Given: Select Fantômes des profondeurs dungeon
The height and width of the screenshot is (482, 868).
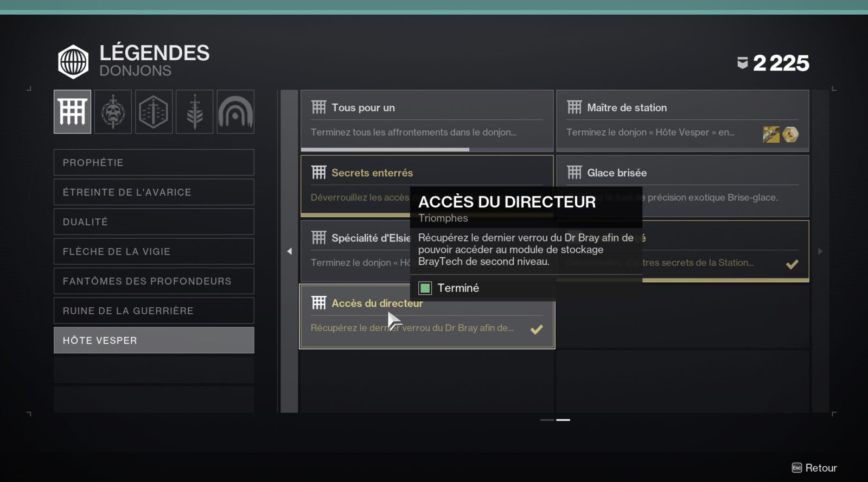Looking at the screenshot, I should [154, 281].
